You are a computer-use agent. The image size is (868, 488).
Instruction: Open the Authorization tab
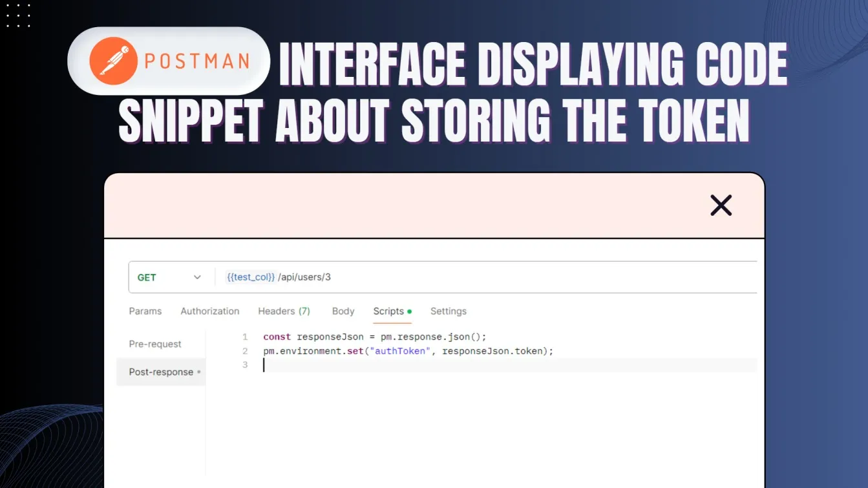[x=210, y=311]
